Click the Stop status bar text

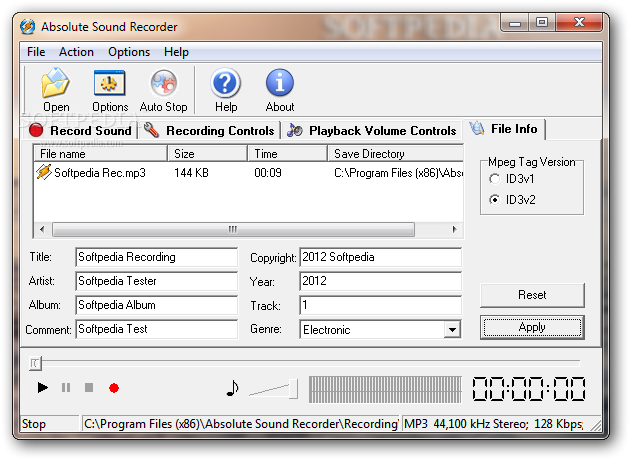pyautogui.click(x=34, y=424)
